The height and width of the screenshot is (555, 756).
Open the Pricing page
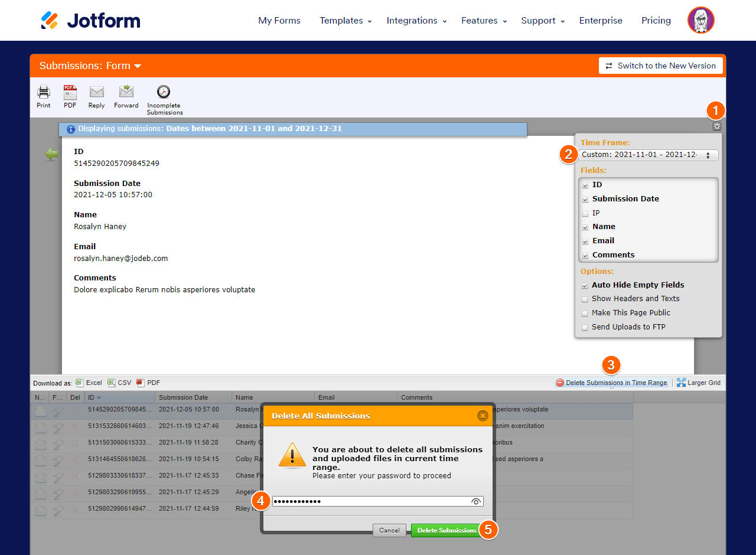coord(656,20)
